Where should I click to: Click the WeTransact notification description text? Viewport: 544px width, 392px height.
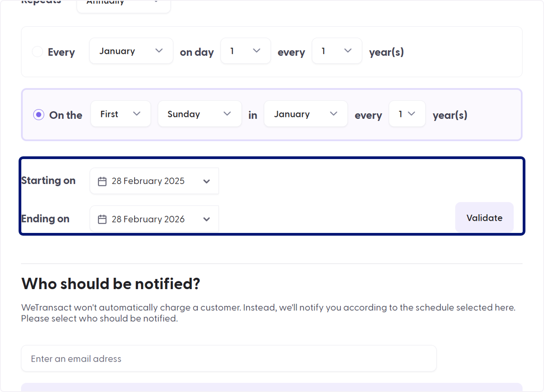(x=268, y=313)
